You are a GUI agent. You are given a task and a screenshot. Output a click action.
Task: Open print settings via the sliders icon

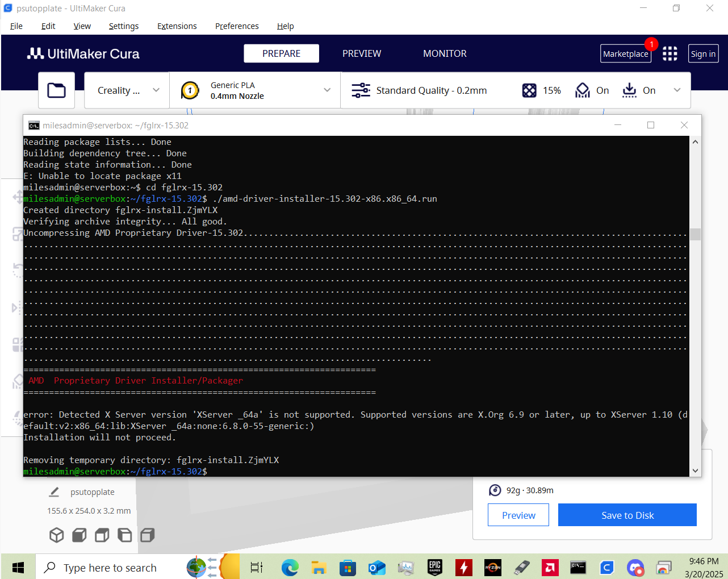coord(361,90)
